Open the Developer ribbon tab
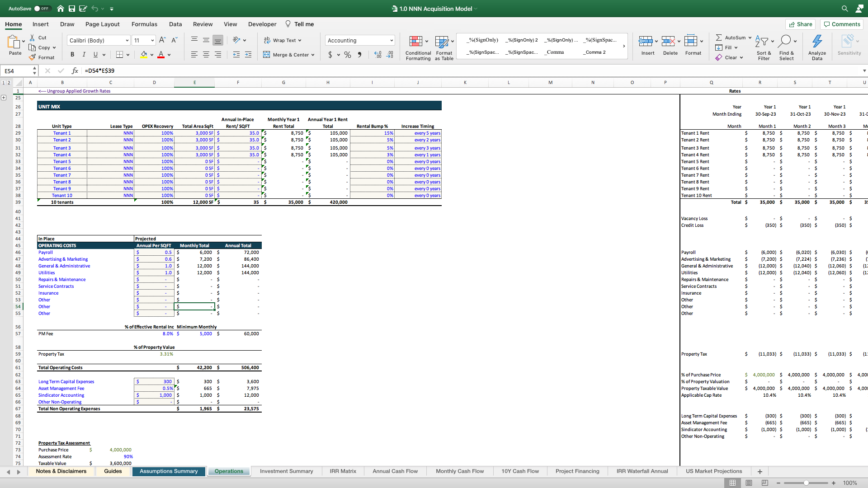This screenshot has width=868, height=488. [262, 24]
